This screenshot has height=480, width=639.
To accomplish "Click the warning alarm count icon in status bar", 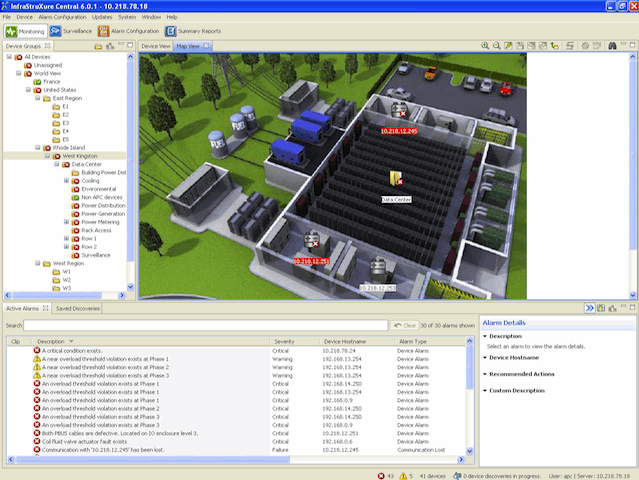I will 403,476.
